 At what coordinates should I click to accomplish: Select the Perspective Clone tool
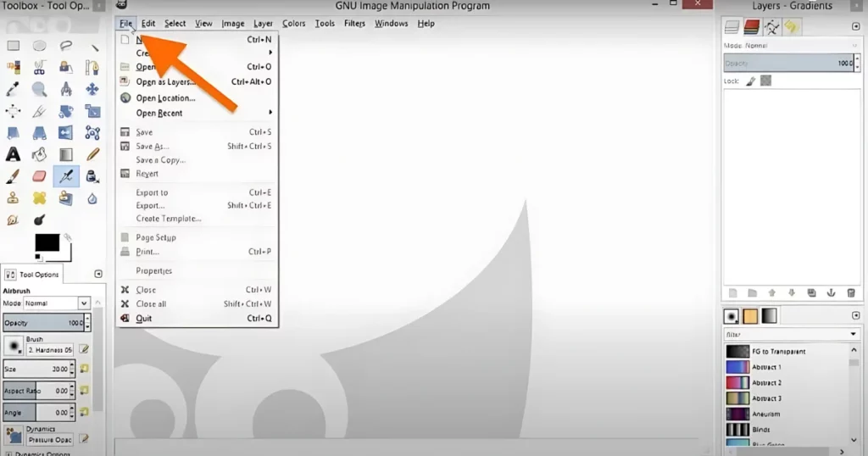point(66,198)
